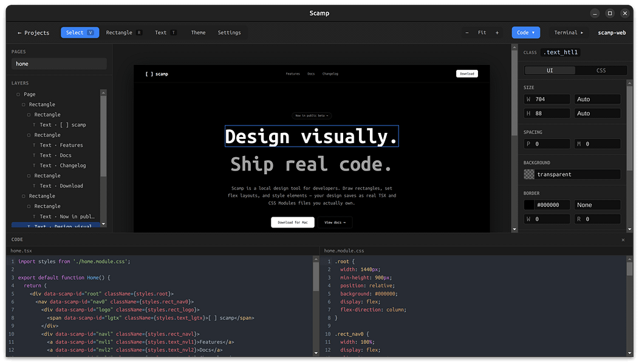
Task: Edit the margin M field
Action: click(x=598, y=144)
